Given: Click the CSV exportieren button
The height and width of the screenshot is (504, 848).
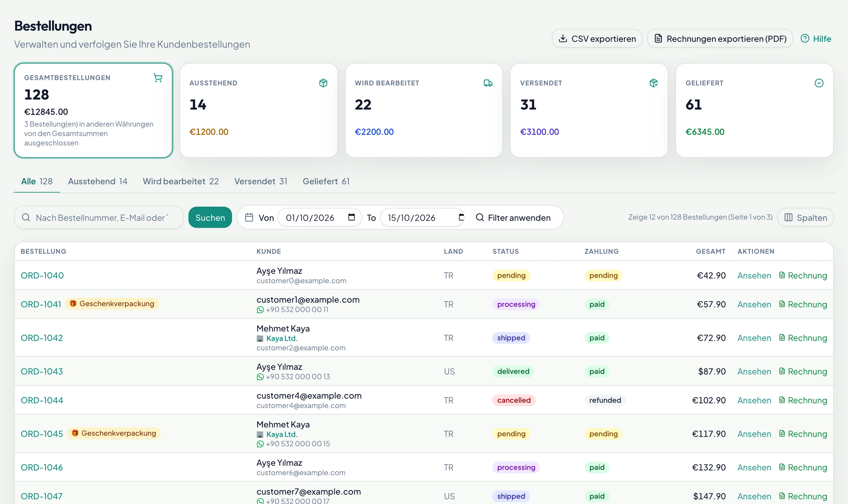Looking at the screenshot, I should [x=597, y=39].
